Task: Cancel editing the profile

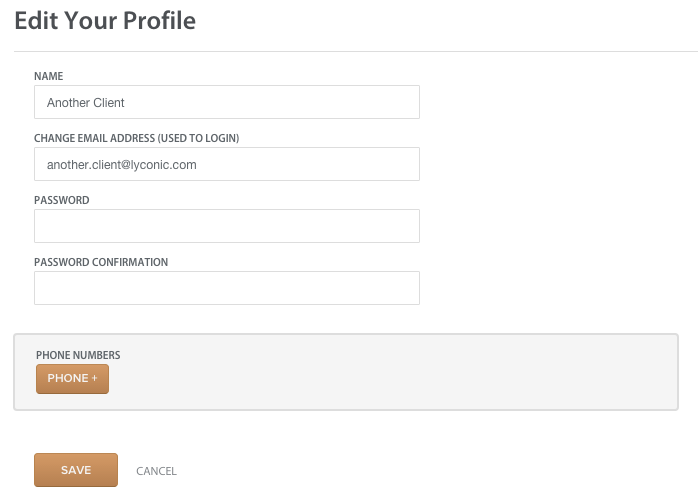Action: (156, 471)
